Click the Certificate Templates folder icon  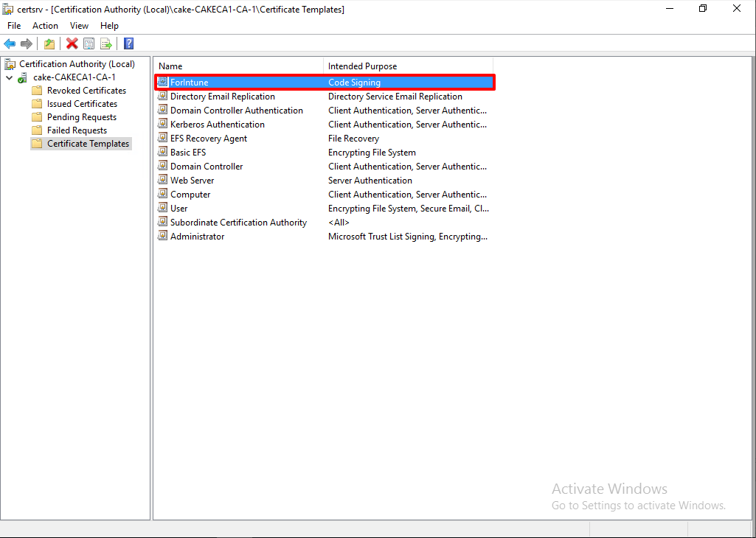[37, 144]
